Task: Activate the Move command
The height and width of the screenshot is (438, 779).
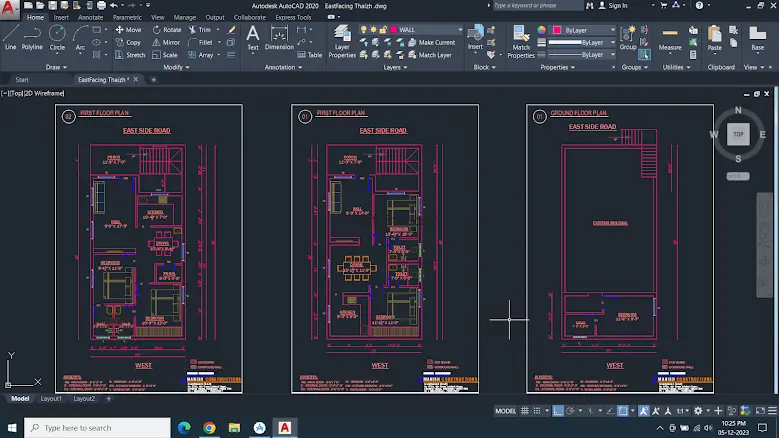Action: click(x=128, y=30)
